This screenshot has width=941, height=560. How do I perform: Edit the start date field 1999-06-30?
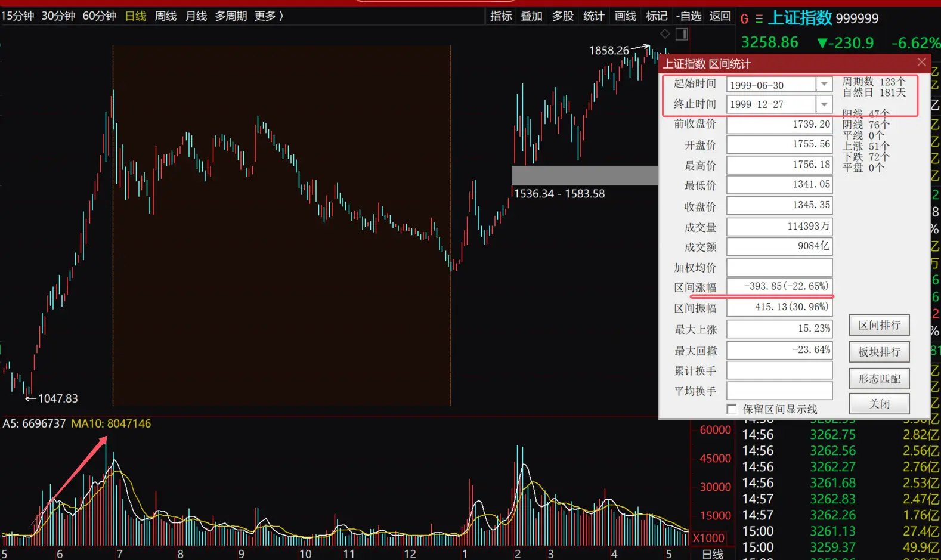point(771,85)
